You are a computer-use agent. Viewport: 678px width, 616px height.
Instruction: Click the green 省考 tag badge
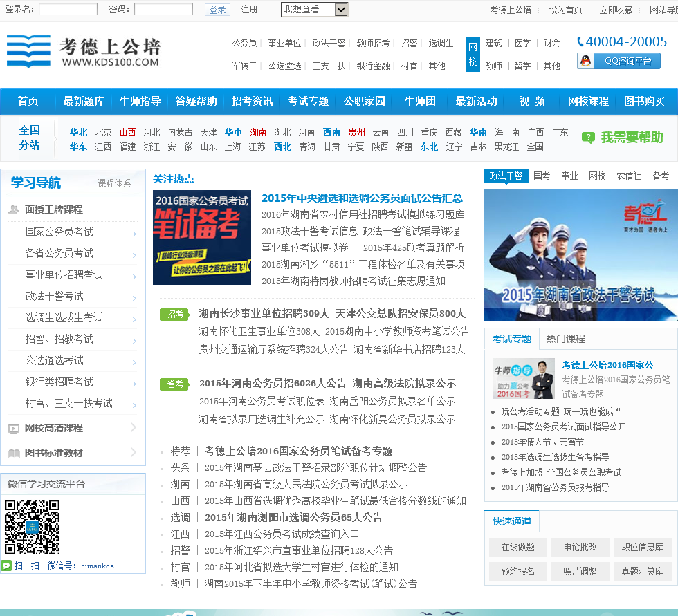[x=175, y=384]
